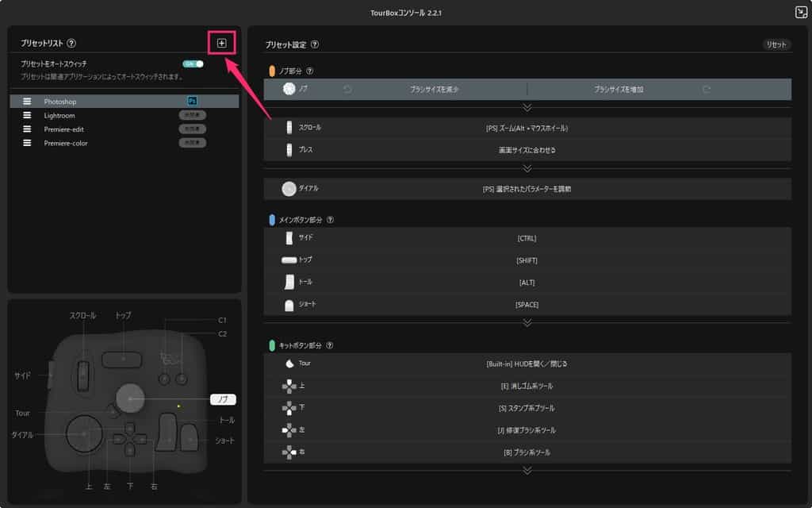Viewport: 812px width, 508px height.
Task: Click help icon beside キットボタン部分 heading
Action: click(x=330, y=345)
